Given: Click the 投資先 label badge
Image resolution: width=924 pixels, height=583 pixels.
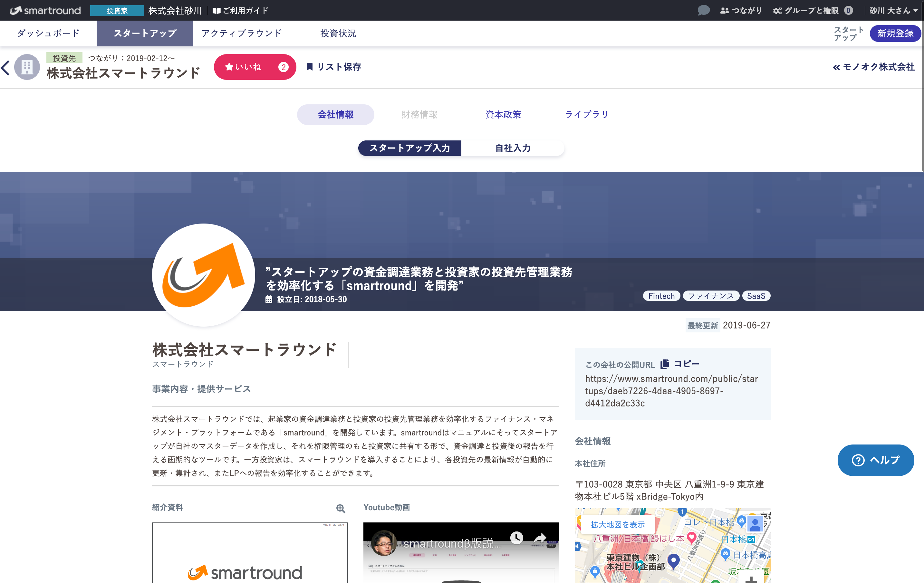Looking at the screenshot, I should (x=64, y=58).
